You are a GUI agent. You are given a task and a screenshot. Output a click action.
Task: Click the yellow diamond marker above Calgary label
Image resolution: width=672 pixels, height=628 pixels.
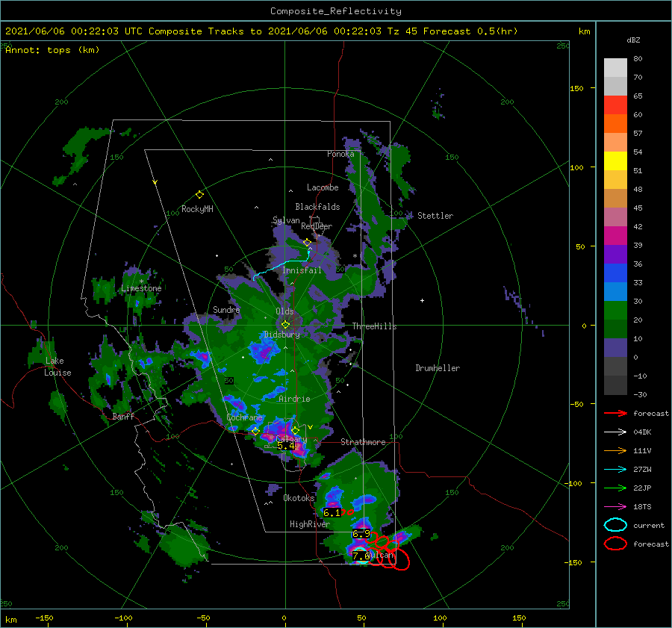tap(295, 430)
